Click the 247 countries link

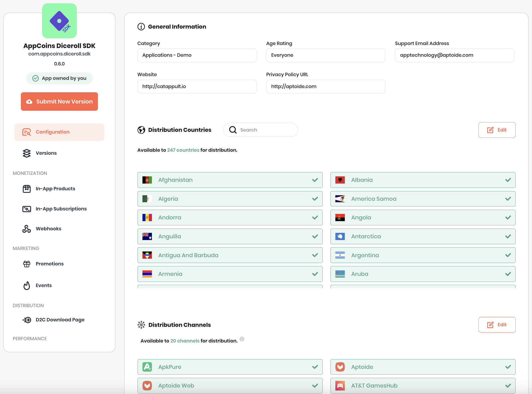[183, 150]
